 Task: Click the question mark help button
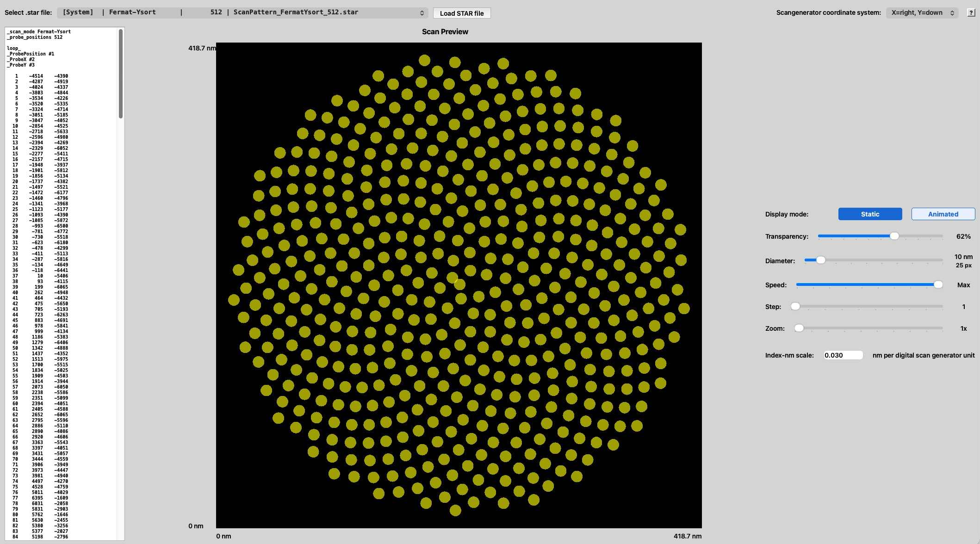(x=971, y=12)
